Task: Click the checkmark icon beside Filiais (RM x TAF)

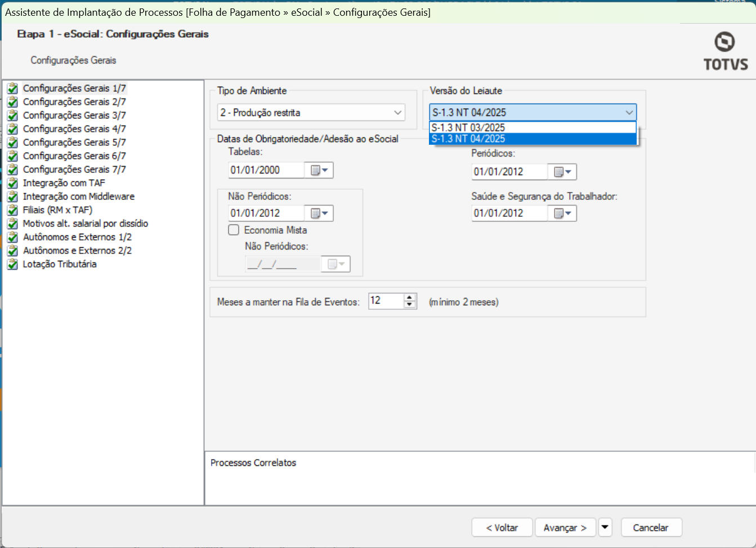Action: [x=12, y=210]
